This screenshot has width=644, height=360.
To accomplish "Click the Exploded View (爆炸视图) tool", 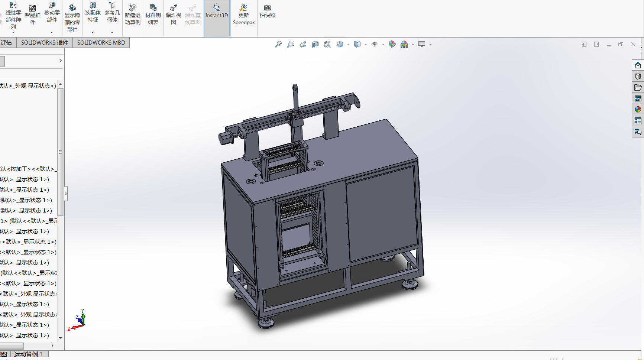I will 173,15.
